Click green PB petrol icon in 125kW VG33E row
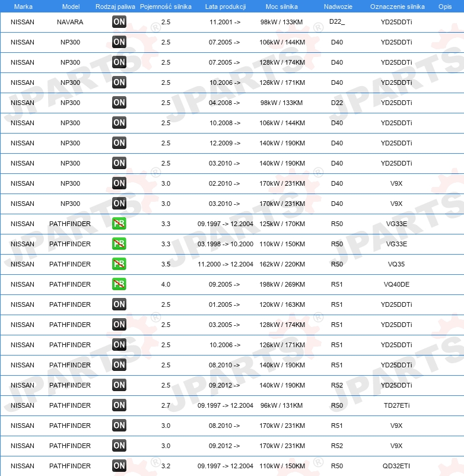Screen dimensions: 464x476 [119, 224]
